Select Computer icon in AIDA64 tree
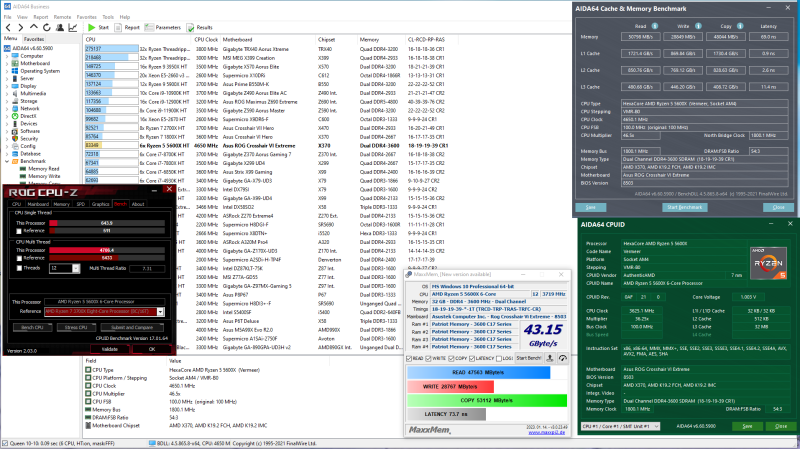Screen dimensions: 800x449 pos(15,56)
